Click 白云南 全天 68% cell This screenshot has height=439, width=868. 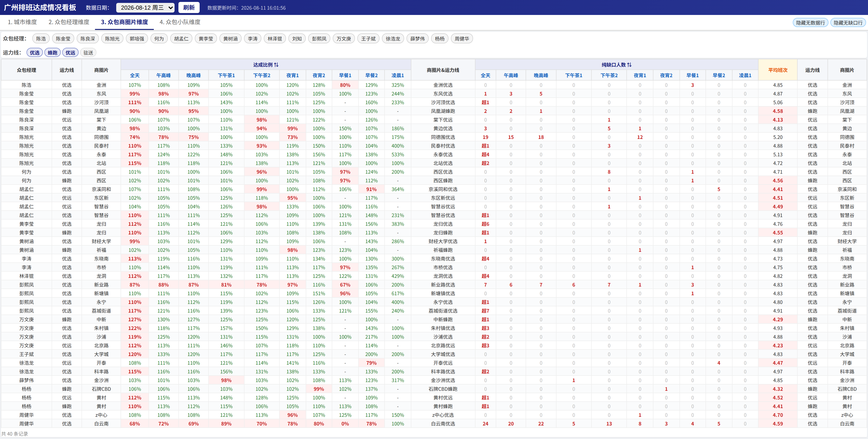pyautogui.click(x=135, y=424)
